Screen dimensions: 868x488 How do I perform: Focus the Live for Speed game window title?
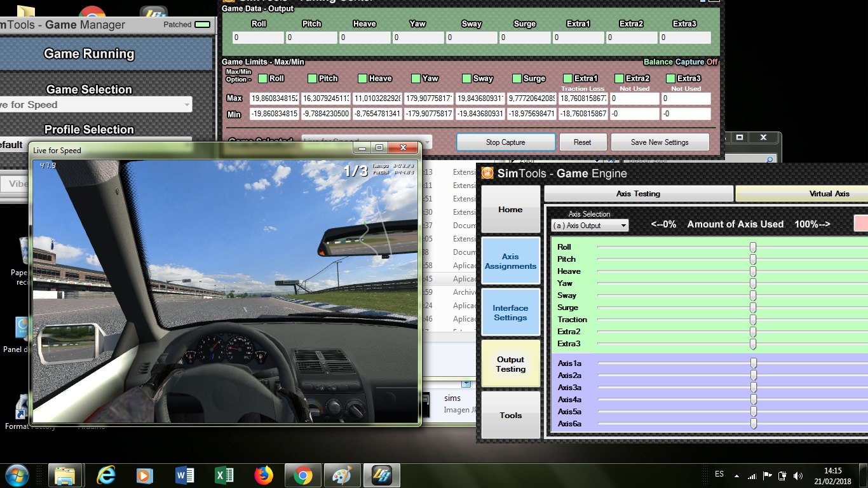58,151
